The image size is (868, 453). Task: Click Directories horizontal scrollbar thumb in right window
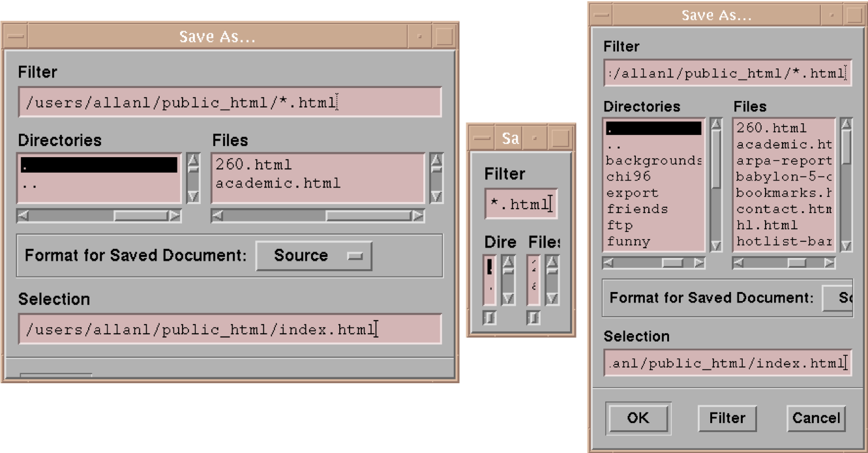click(x=672, y=263)
